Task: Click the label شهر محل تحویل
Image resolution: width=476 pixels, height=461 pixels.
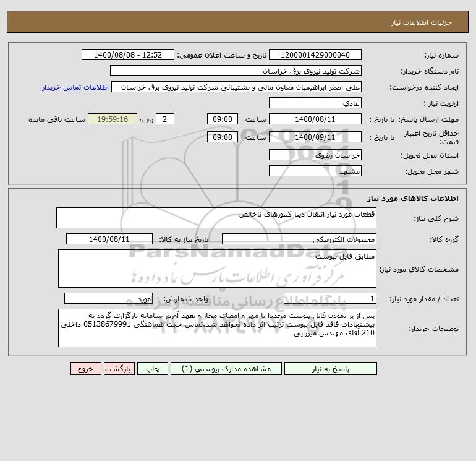Action: (x=431, y=171)
